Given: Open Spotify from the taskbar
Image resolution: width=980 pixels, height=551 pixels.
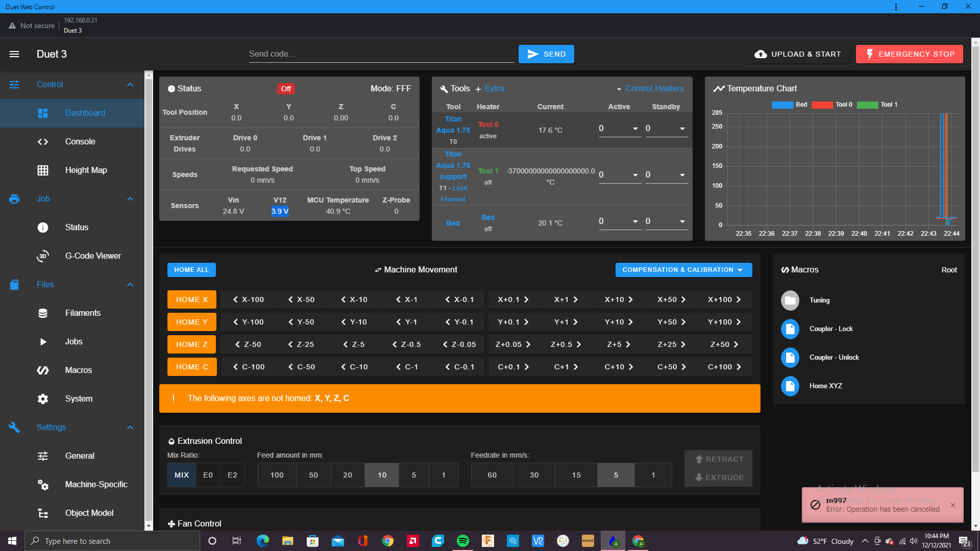Looking at the screenshot, I should point(463,541).
